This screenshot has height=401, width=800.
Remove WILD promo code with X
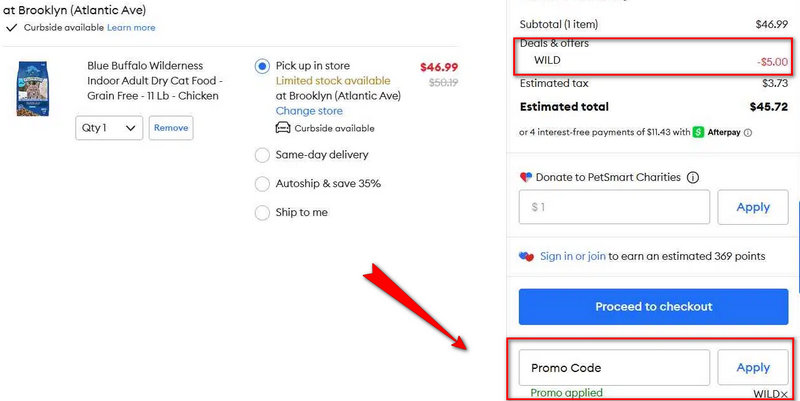pyautogui.click(x=784, y=395)
